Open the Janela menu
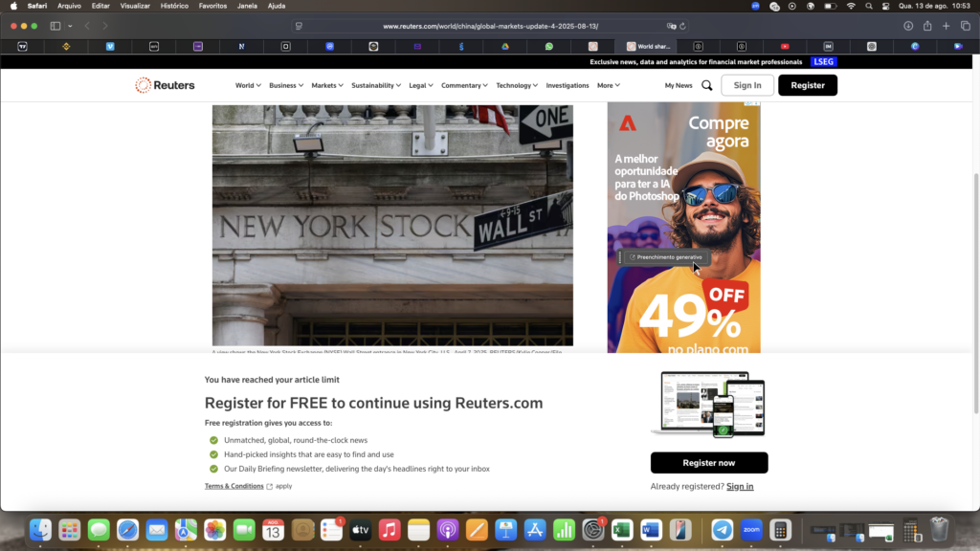980x551 pixels. [248, 6]
